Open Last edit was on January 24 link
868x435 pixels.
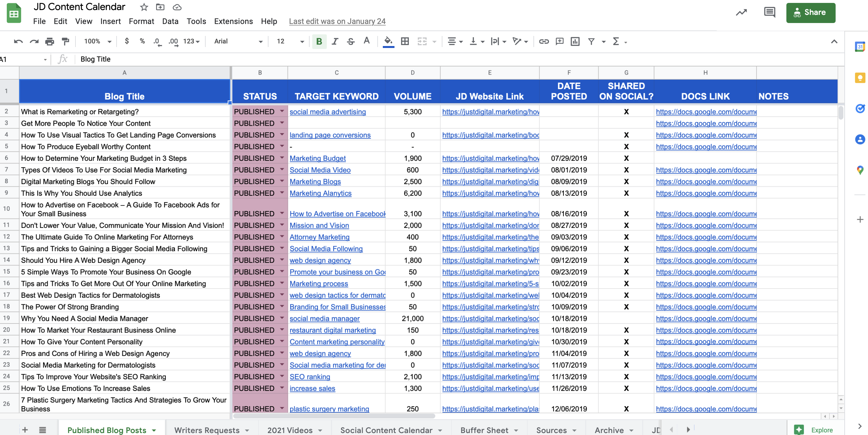[x=337, y=21]
